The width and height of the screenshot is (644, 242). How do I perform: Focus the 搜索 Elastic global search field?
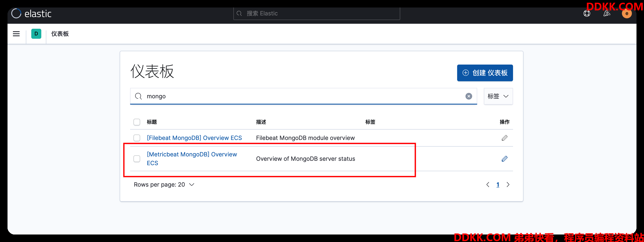(x=317, y=14)
